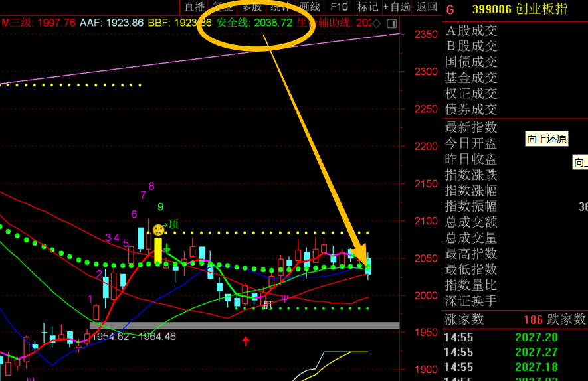Click the 2100 price axis label
588x381 pixels.
(x=426, y=221)
